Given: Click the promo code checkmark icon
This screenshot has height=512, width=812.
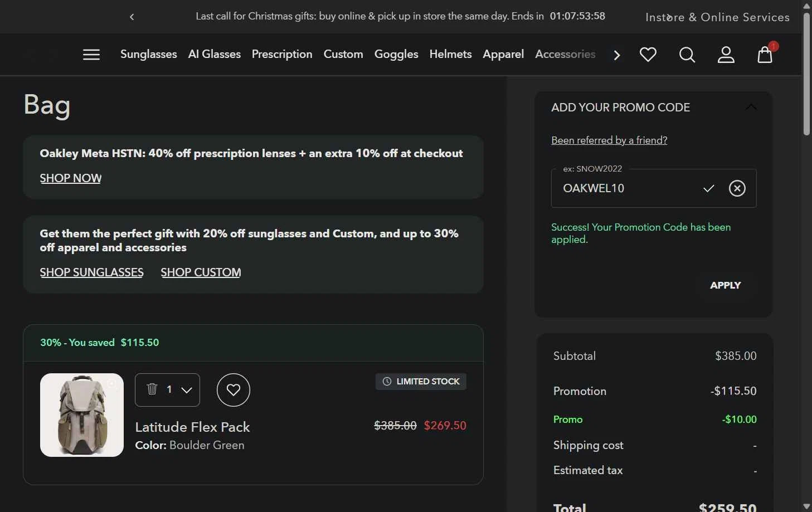Looking at the screenshot, I should 709,188.
